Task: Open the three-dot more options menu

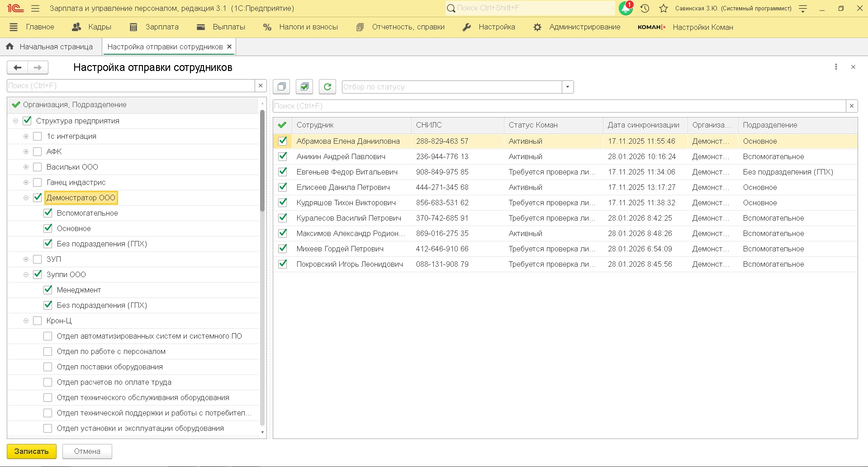Action: [836, 67]
